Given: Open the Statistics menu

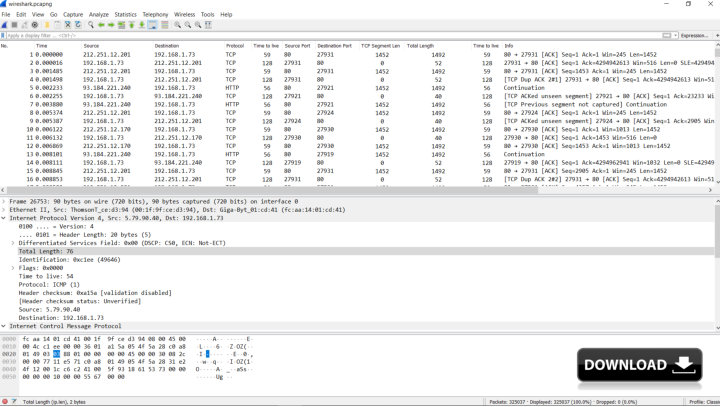Looking at the screenshot, I should [125, 14].
